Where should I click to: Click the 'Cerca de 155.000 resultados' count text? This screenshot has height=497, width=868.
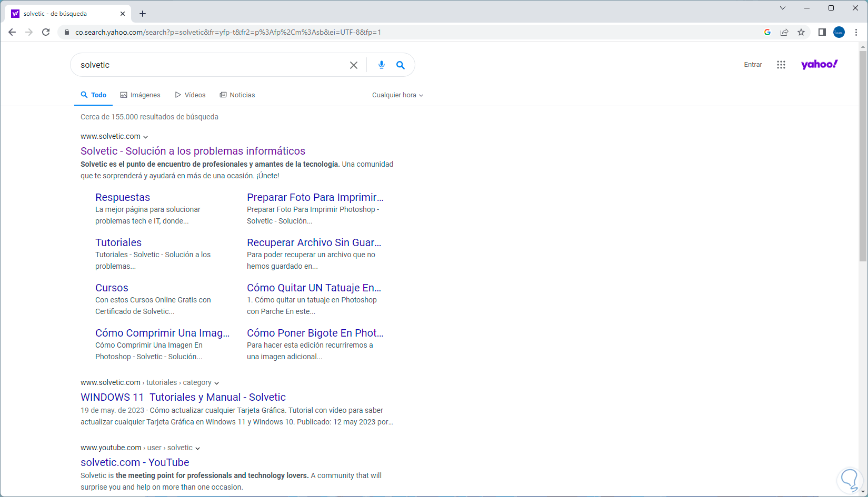[x=149, y=117]
